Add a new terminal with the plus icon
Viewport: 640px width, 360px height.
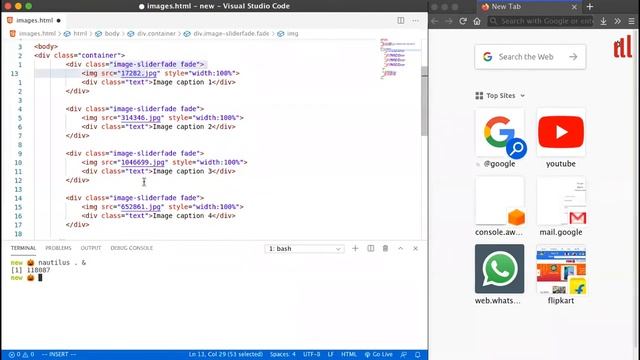coord(355,248)
